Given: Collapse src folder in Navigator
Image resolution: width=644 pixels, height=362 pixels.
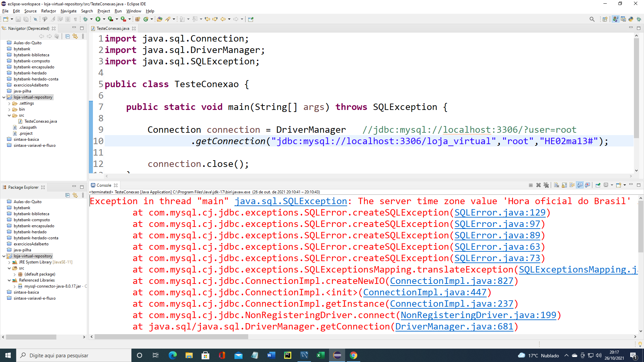Looking at the screenshot, I should [9, 115].
